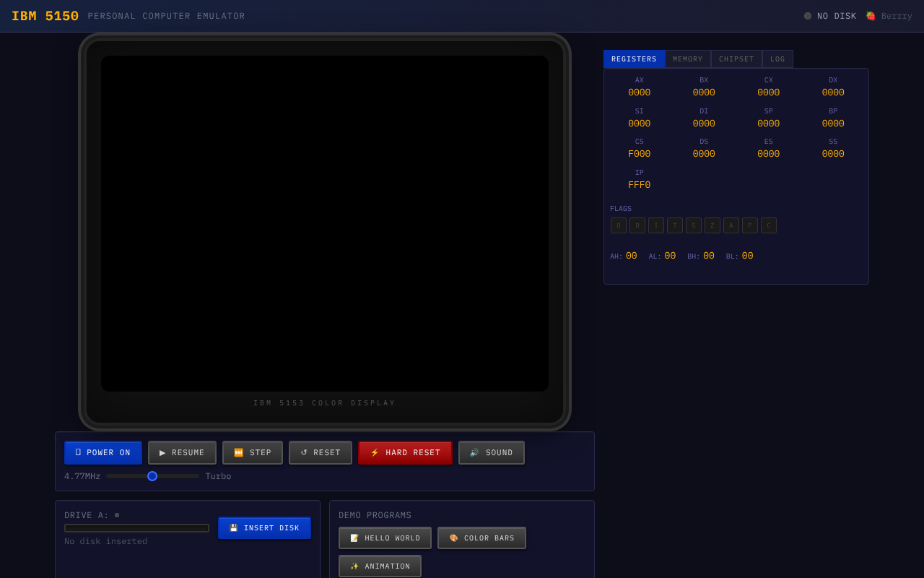Click the Trap (T) flag indicator
The width and height of the screenshot is (924, 578).
[x=675, y=225]
